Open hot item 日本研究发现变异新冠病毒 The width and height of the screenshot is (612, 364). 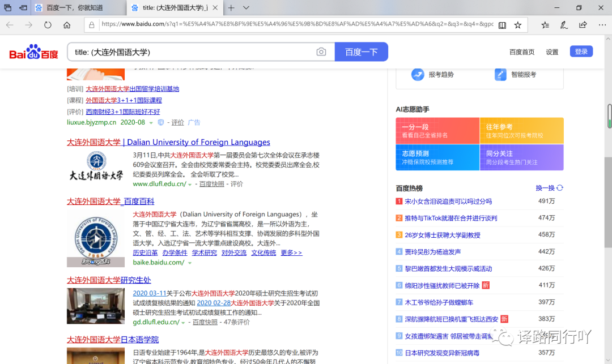[442, 353]
